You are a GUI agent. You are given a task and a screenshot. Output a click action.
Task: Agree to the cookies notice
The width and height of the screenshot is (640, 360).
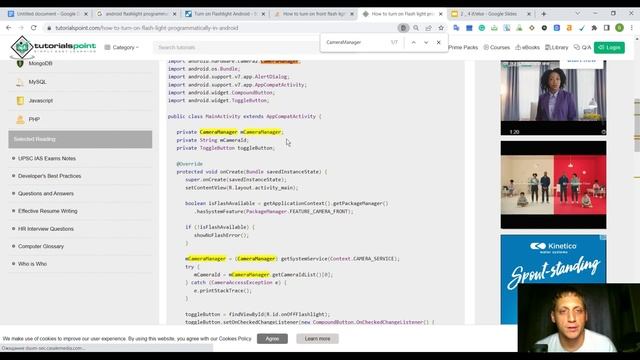click(x=272, y=339)
